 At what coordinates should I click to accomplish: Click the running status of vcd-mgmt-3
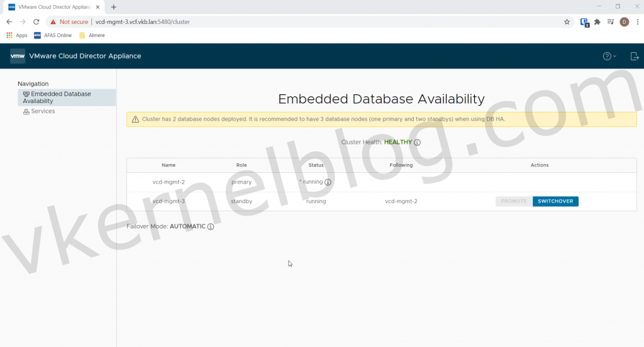pyautogui.click(x=316, y=201)
